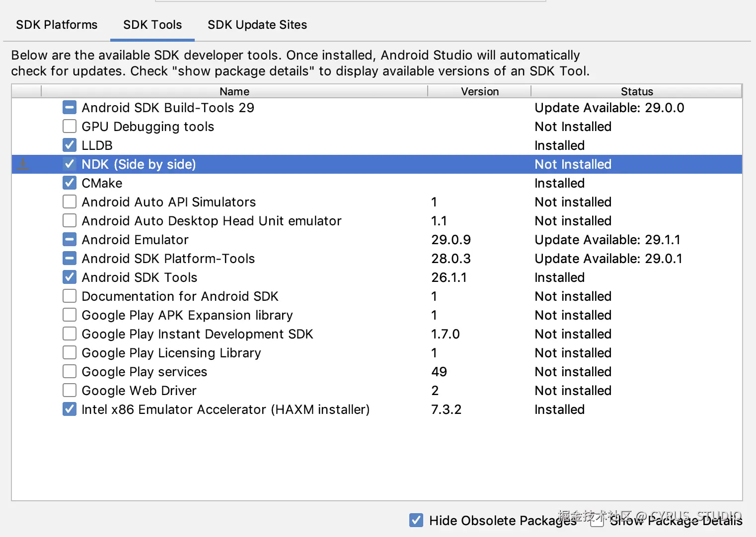Check the Google Play services checkbox
The width and height of the screenshot is (756, 537).
(70, 372)
